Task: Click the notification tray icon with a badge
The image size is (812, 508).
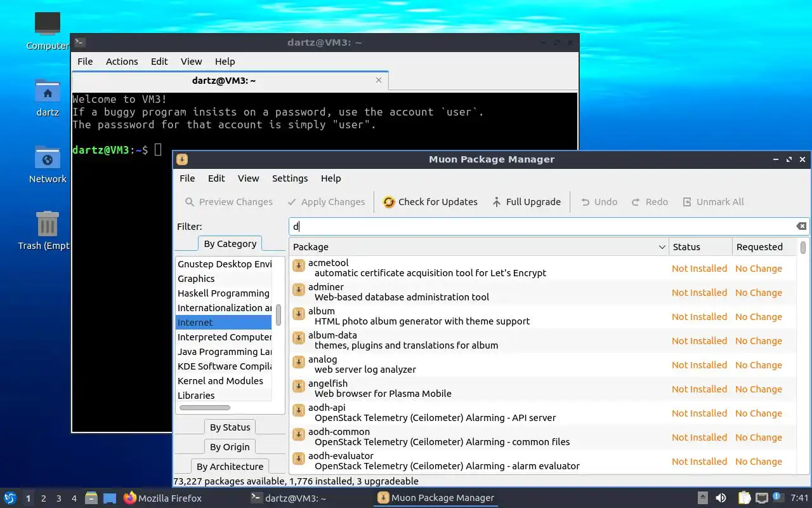Action: point(778,497)
